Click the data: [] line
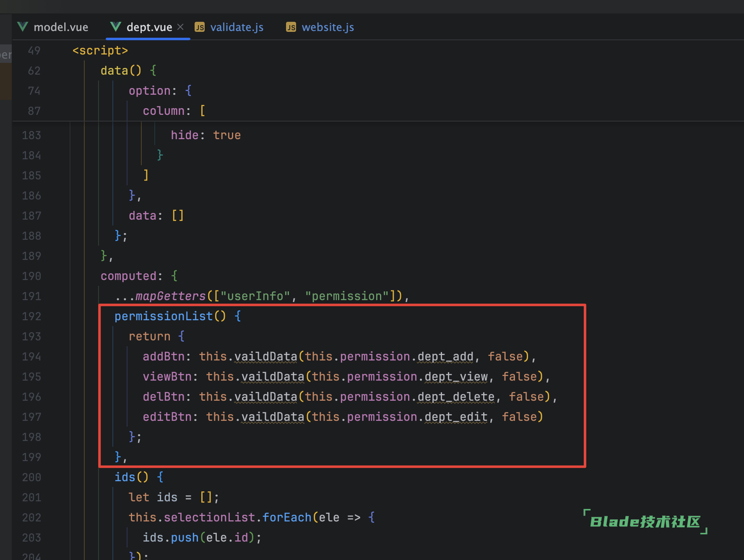 (156, 215)
